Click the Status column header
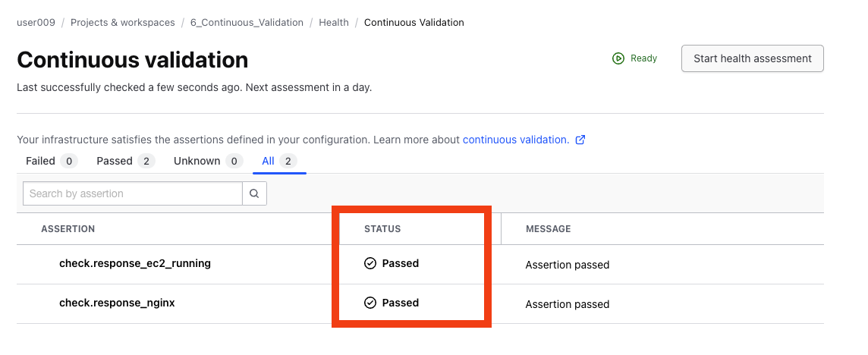 382,228
